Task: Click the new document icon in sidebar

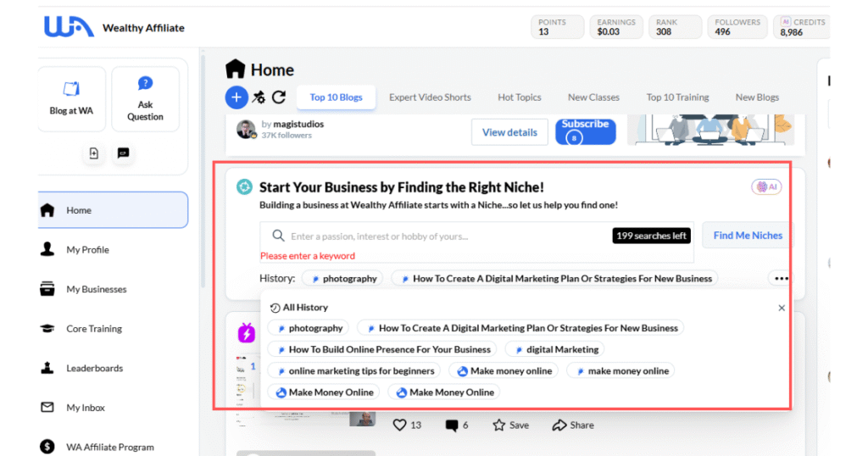Action: pos(93,153)
